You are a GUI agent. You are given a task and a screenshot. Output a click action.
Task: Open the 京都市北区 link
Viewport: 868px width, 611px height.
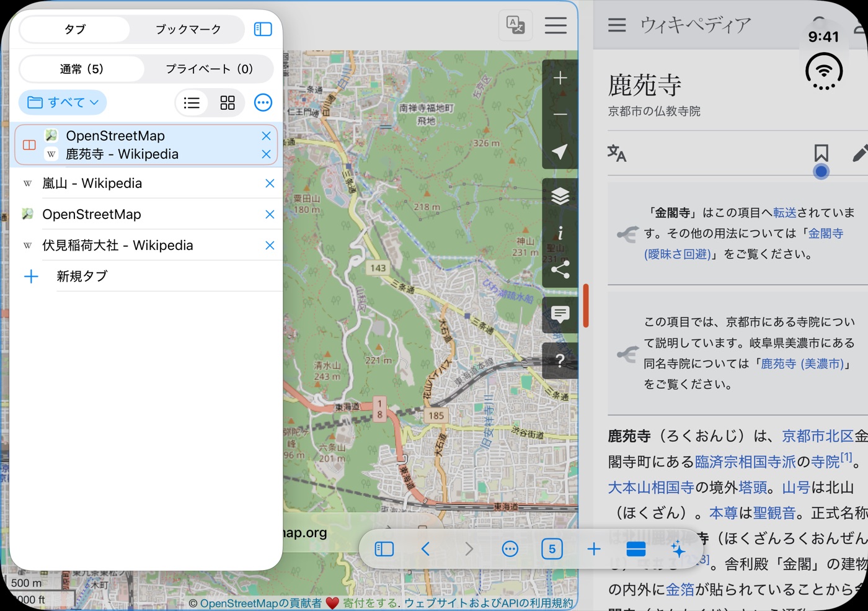tap(818, 436)
